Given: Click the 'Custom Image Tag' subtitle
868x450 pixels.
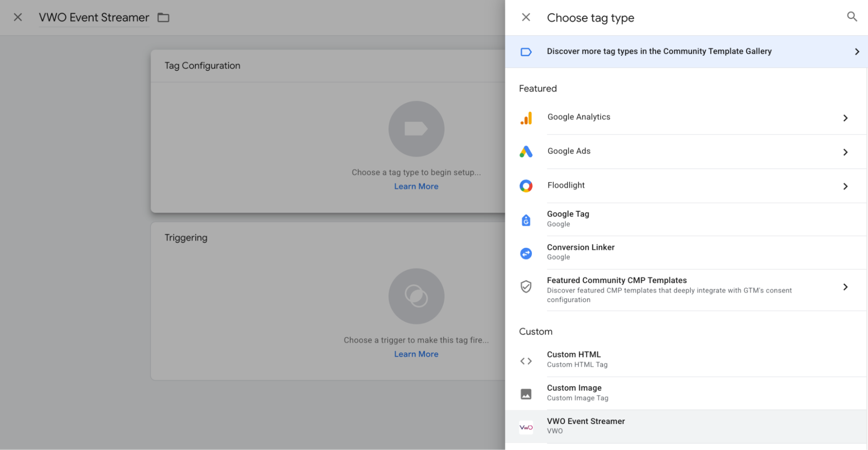Looking at the screenshot, I should click(x=578, y=398).
